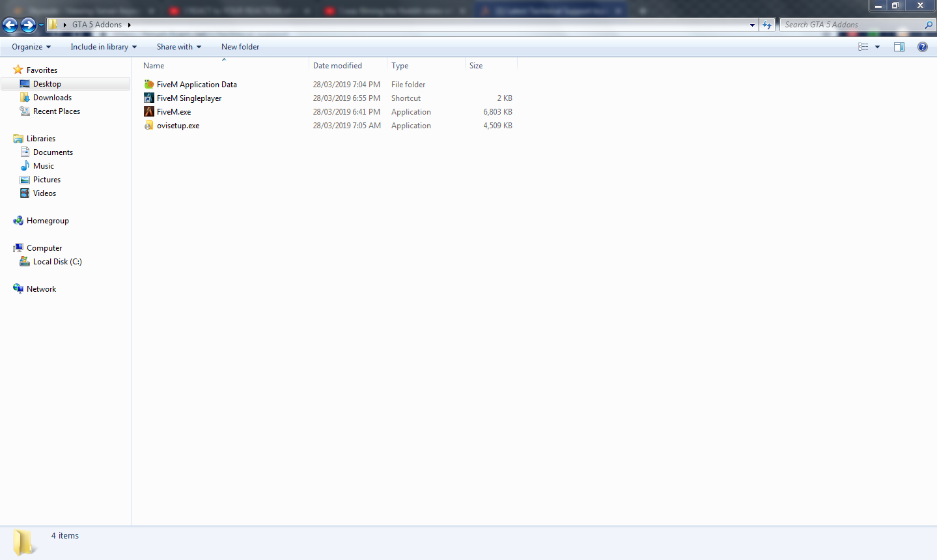Select Favorites in the navigation pane
This screenshot has width=937, height=560.
pyautogui.click(x=42, y=70)
